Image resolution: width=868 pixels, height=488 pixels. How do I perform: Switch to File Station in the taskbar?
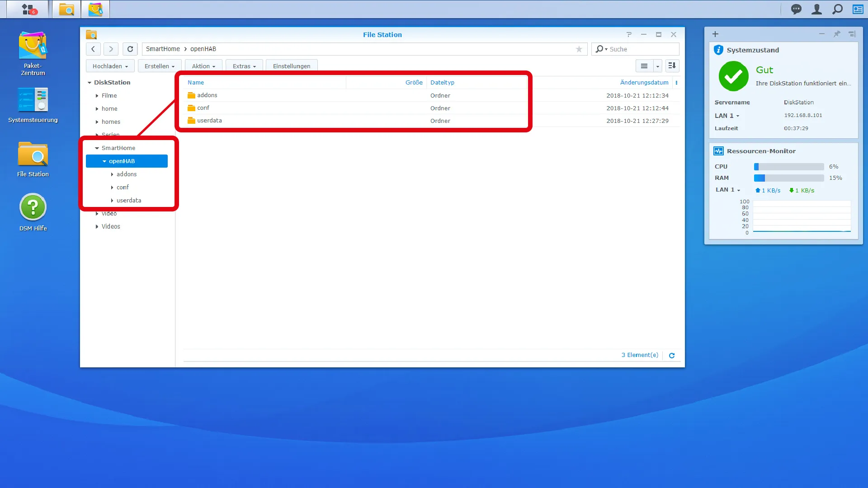click(66, 9)
